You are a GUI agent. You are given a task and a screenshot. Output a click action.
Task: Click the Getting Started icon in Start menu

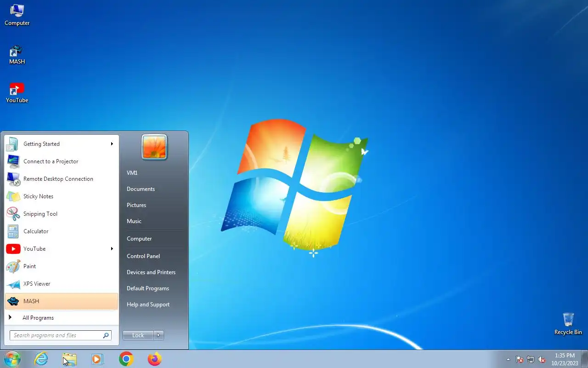(x=13, y=144)
